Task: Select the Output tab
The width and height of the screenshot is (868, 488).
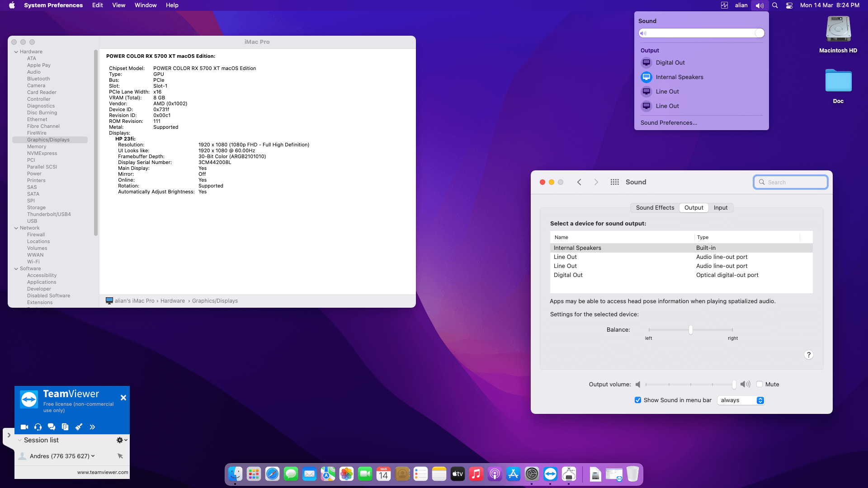Action: click(x=693, y=208)
